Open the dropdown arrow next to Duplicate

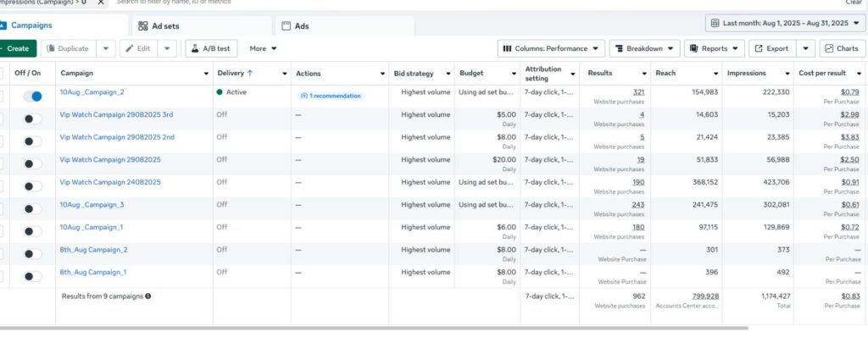point(105,48)
